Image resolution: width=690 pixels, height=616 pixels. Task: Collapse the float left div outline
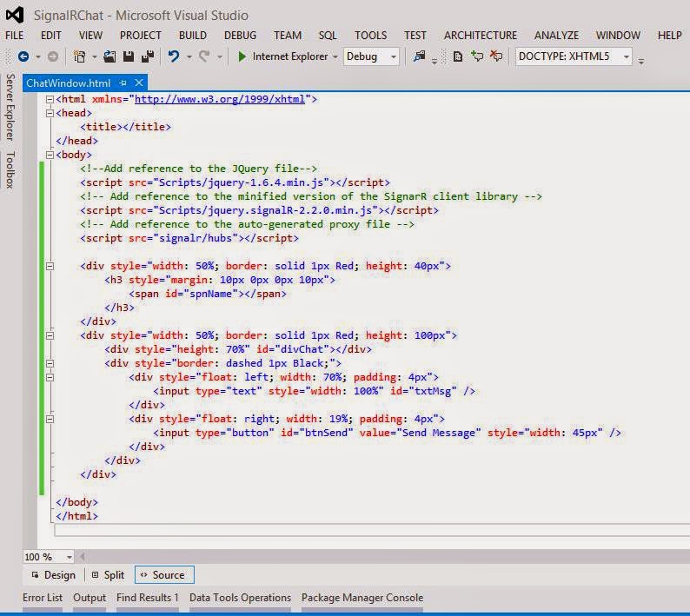click(50, 378)
